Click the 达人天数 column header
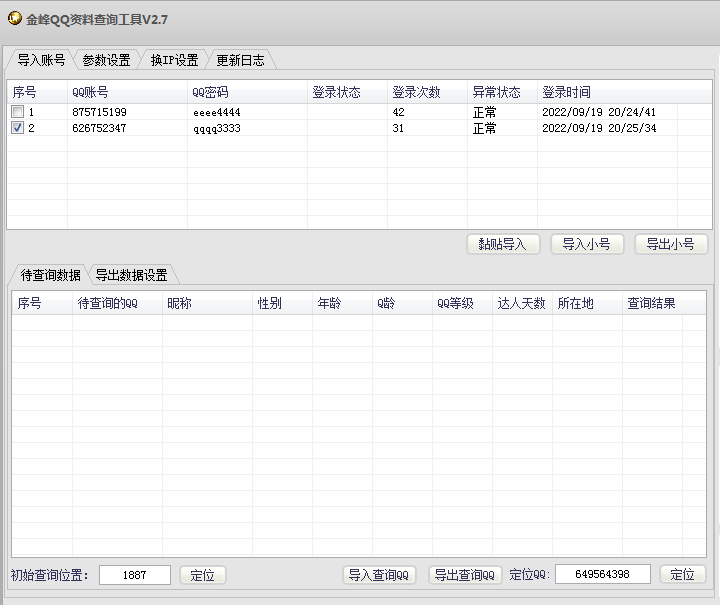 [x=522, y=303]
